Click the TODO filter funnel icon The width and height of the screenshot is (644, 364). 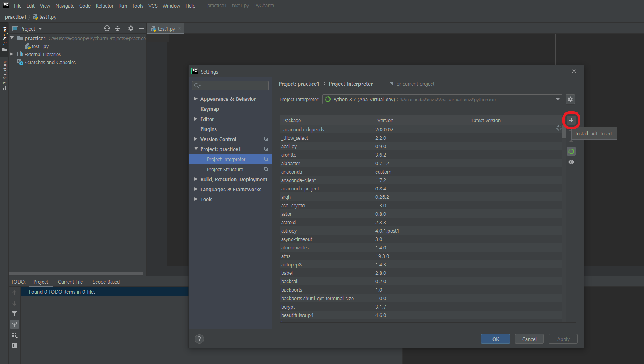click(x=14, y=314)
